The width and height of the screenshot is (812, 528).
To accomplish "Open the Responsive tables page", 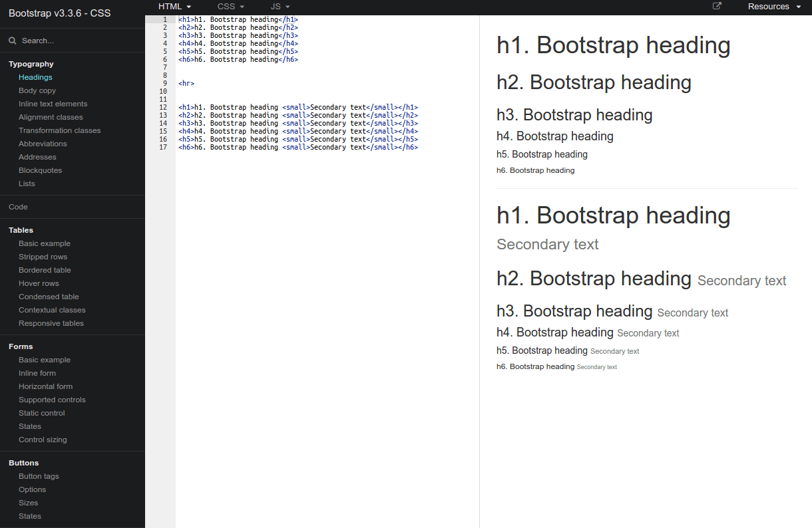I will [52, 323].
